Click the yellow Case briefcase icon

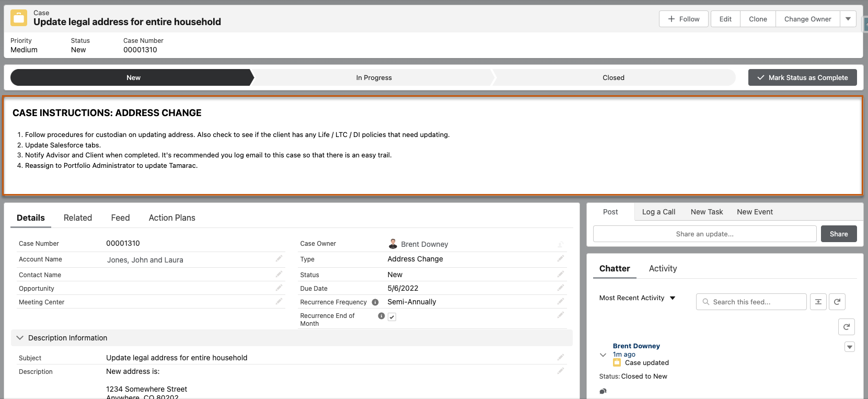[x=19, y=18]
